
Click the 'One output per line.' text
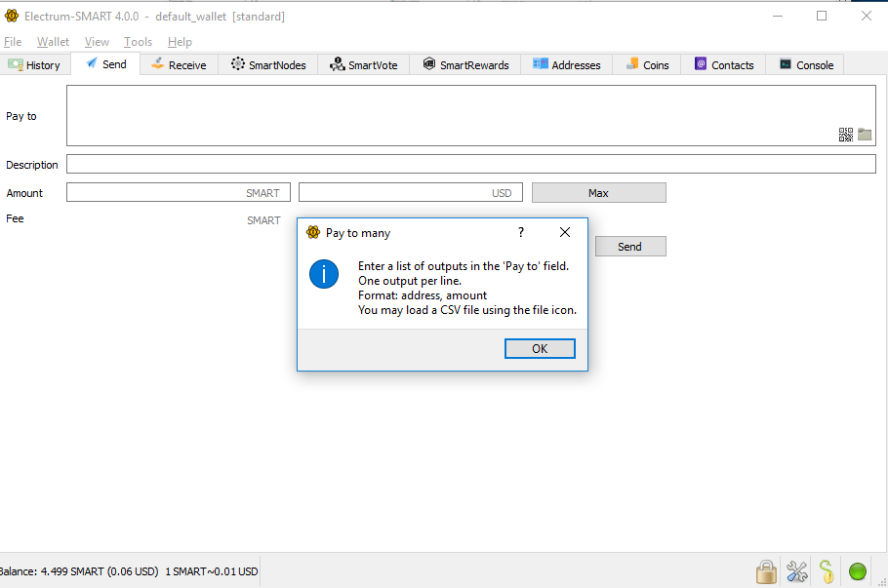pos(410,281)
